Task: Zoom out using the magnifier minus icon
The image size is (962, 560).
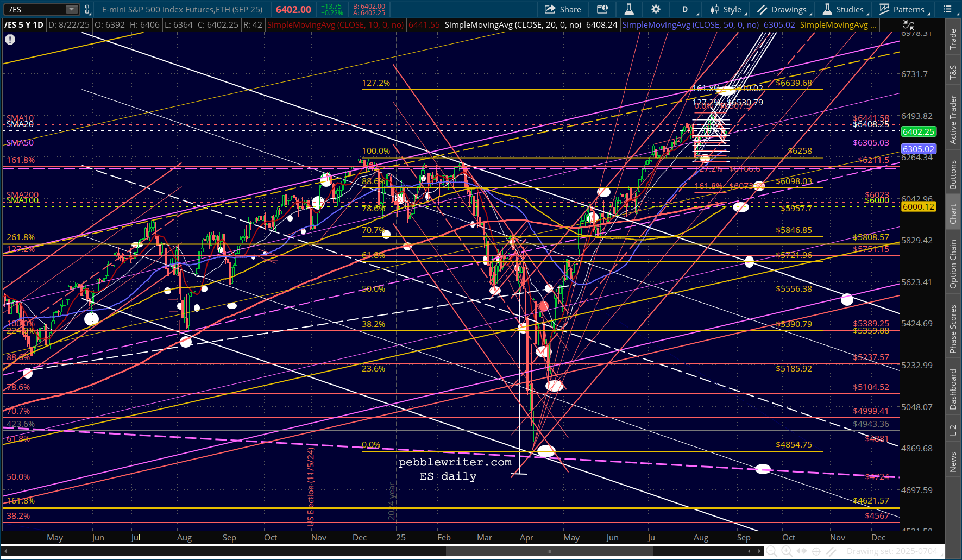Action: pos(771,551)
